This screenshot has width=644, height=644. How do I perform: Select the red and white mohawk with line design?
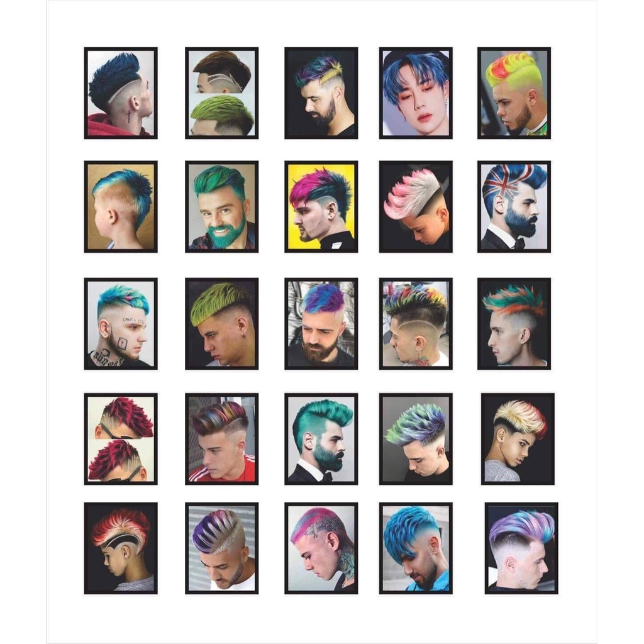[x=121, y=548]
